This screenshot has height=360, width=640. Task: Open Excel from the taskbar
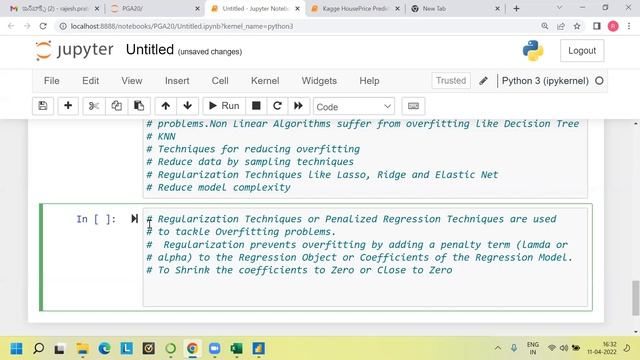click(236, 349)
